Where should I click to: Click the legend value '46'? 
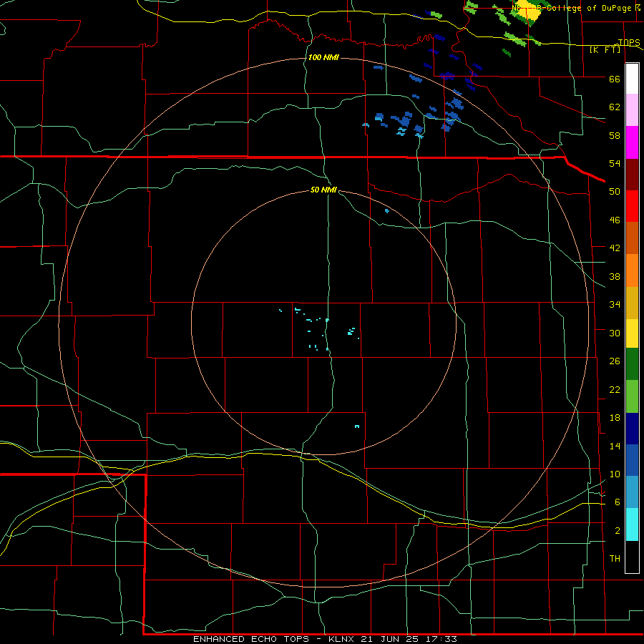(x=615, y=220)
